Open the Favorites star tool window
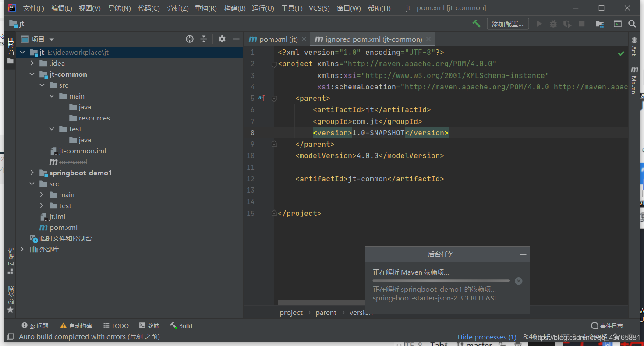This screenshot has height=346, width=644. (x=11, y=300)
